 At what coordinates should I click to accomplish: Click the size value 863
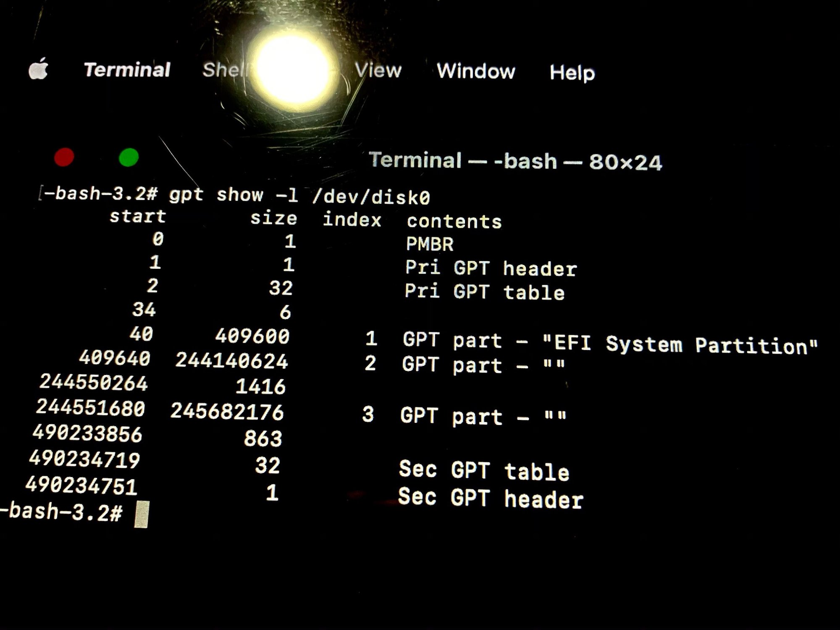263,438
